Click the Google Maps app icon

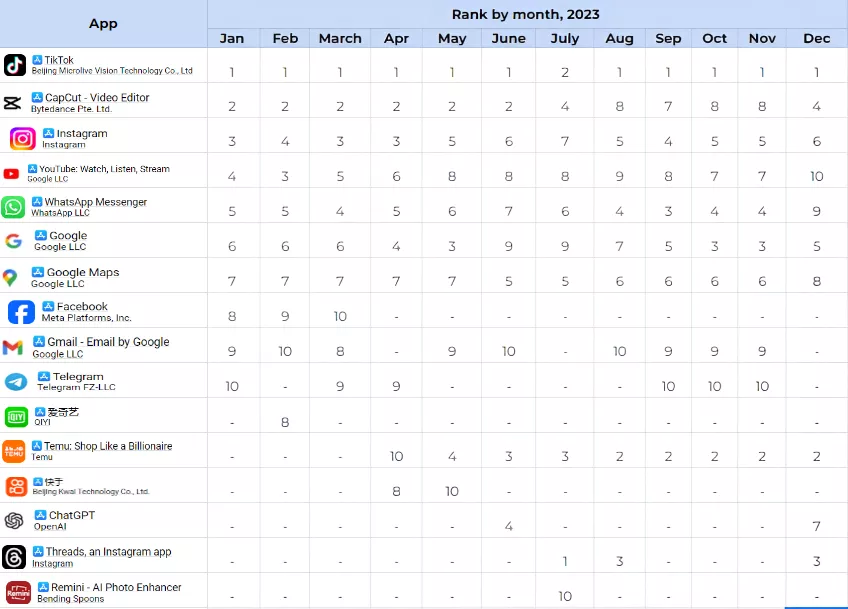tap(10, 278)
